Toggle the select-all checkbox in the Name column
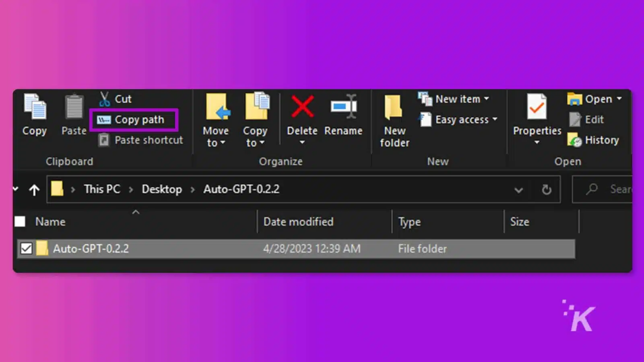The height and width of the screenshot is (362, 644). point(19,222)
